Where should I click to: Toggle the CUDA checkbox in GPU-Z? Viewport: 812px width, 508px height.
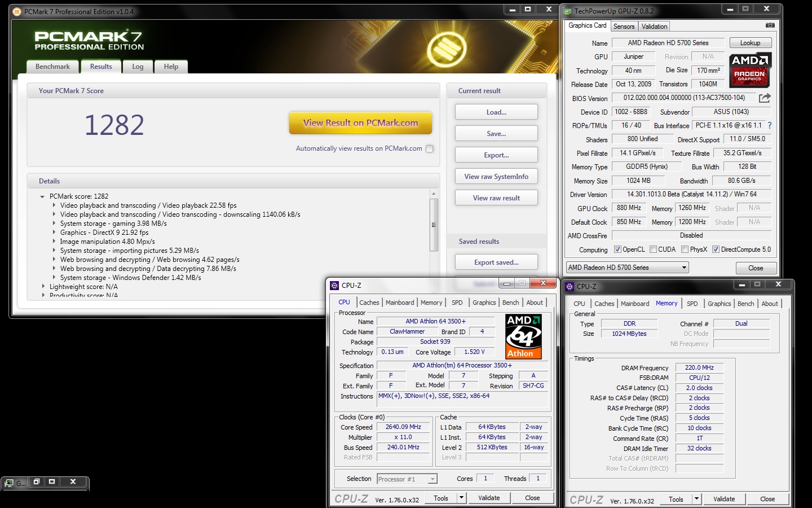click(x=653, y=249)
